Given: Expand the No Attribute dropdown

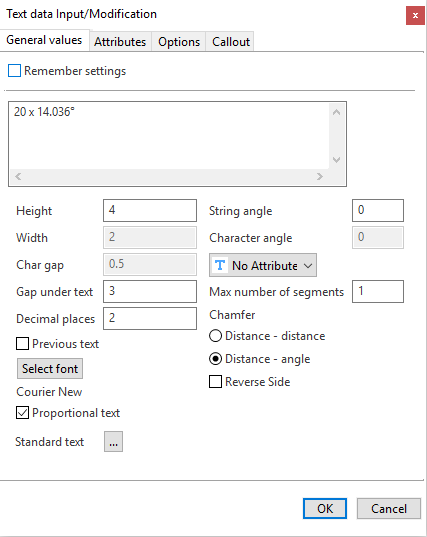Looking at the screenshot, I should pyautogui.click(x=263, y=265).
